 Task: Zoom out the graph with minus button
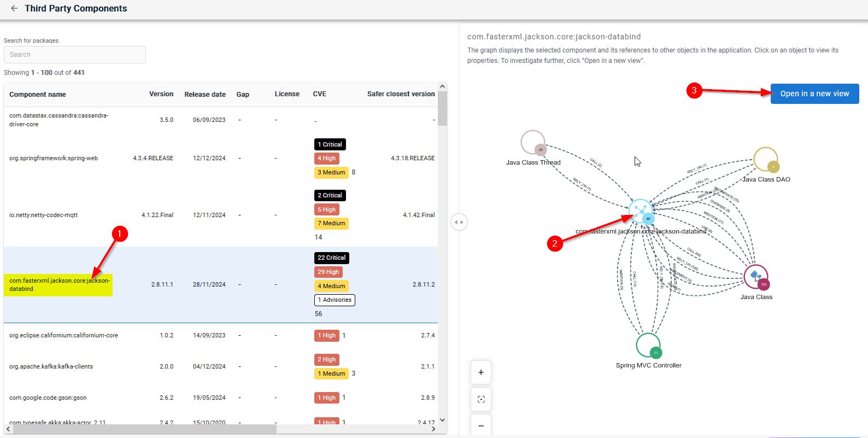481,425
